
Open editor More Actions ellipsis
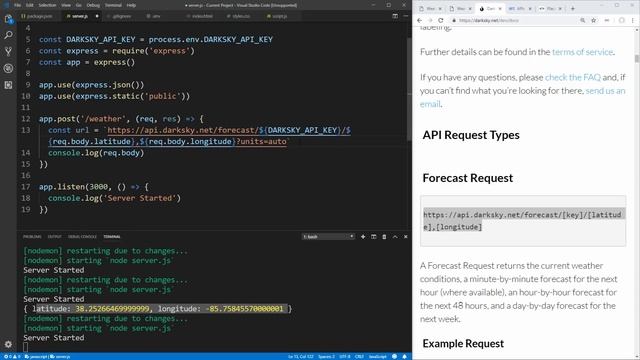[x=405, y=16]
